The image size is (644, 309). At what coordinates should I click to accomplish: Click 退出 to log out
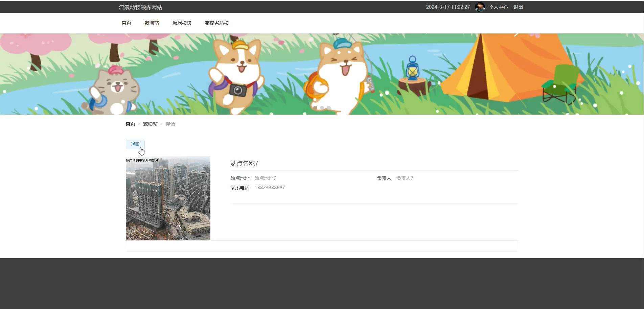click(518, 7)
